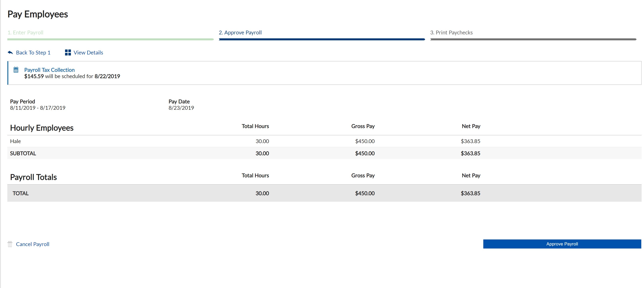This screenshot has height=288, width=644.
Task: Click the TOTAL row in Payroll Totals
Action: 20,193
